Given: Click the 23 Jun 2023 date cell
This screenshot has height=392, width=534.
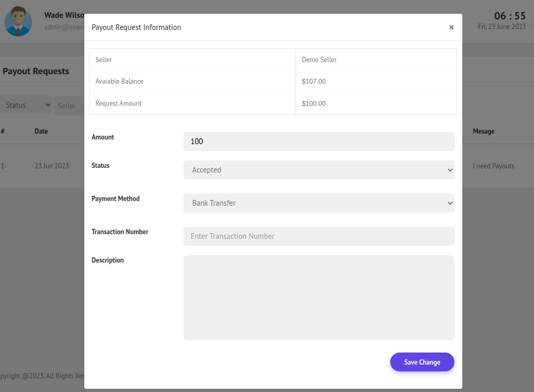Looking at the screenshot, I should coord(52,166).
